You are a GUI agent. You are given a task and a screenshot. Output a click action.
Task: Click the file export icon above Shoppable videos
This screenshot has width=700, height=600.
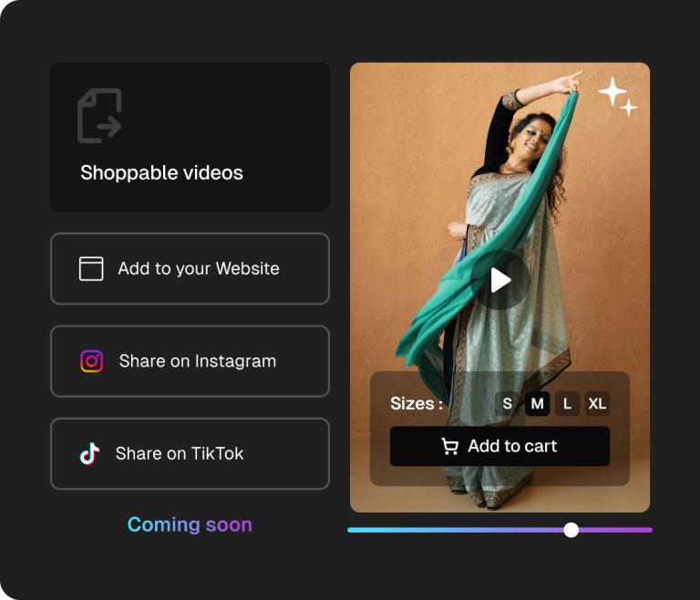99,116
